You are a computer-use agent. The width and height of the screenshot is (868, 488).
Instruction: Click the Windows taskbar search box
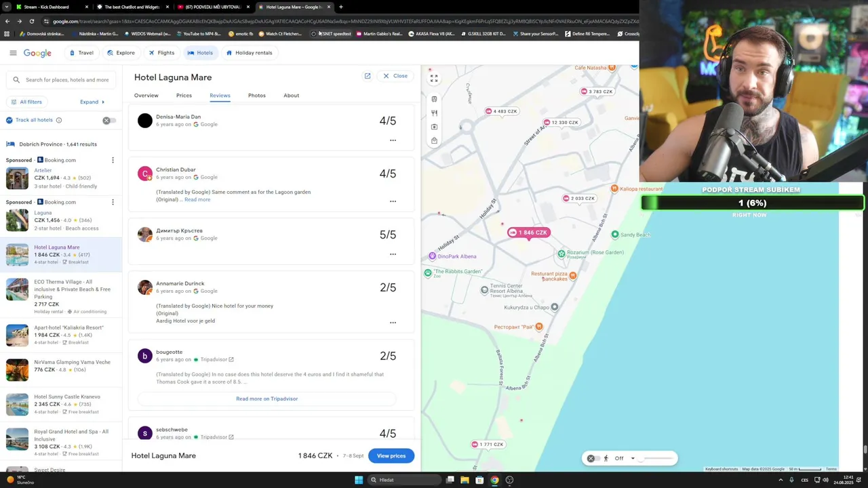(x=403, y=480)
